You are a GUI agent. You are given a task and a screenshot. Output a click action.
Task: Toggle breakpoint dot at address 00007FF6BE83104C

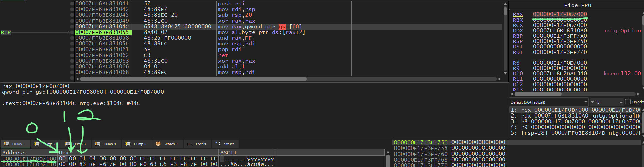[x=72, y=27]
